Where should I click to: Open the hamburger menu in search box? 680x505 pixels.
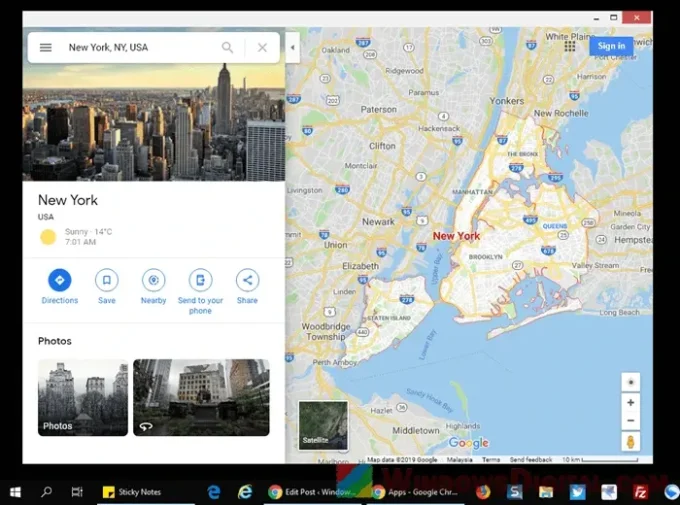(45, 47)
